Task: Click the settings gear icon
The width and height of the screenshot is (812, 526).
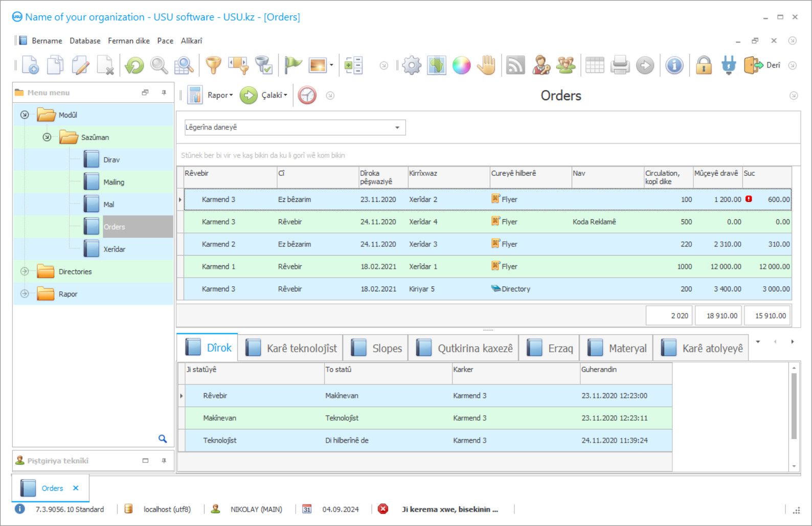Action: coord(411,65)
